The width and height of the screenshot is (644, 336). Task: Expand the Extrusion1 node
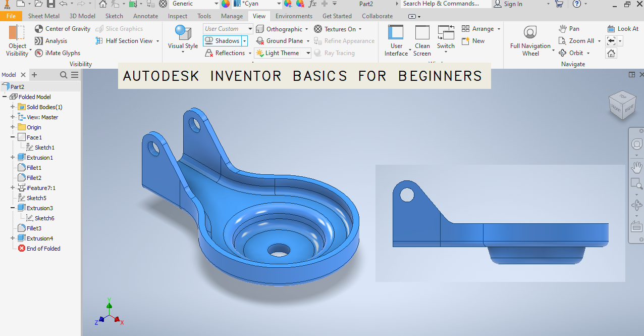click(13, 158)
